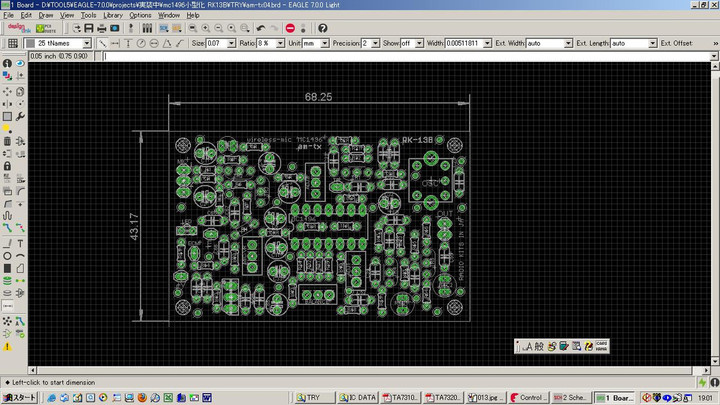Switch to IC DATA taskbar button
The height and width of the screenshot is (405, 720).
358,397
